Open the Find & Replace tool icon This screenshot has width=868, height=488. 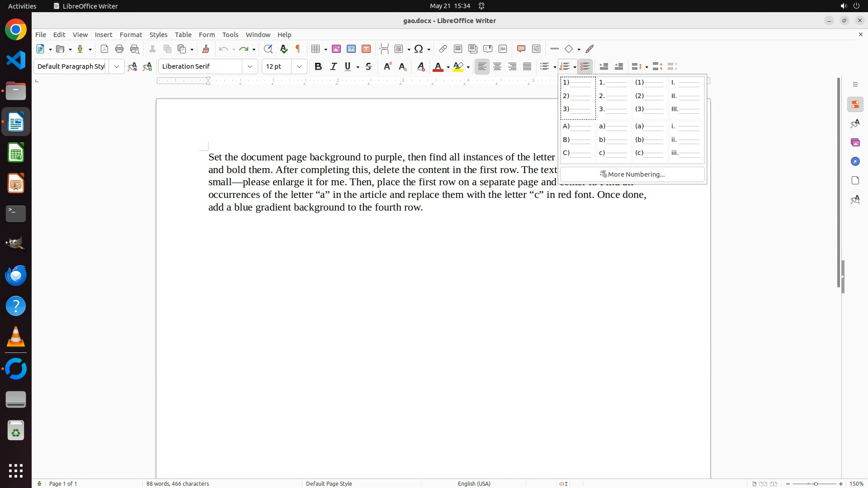[x=268, y=49]
